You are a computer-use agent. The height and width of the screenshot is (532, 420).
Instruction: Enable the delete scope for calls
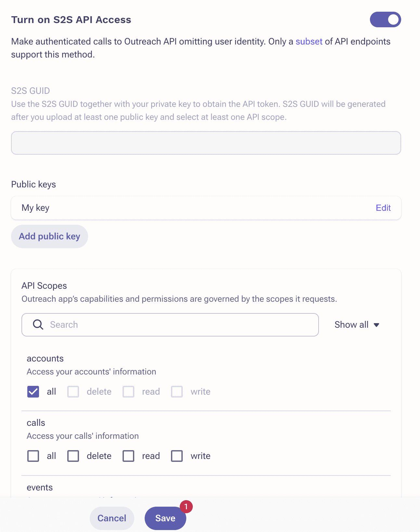coord(73,456)
